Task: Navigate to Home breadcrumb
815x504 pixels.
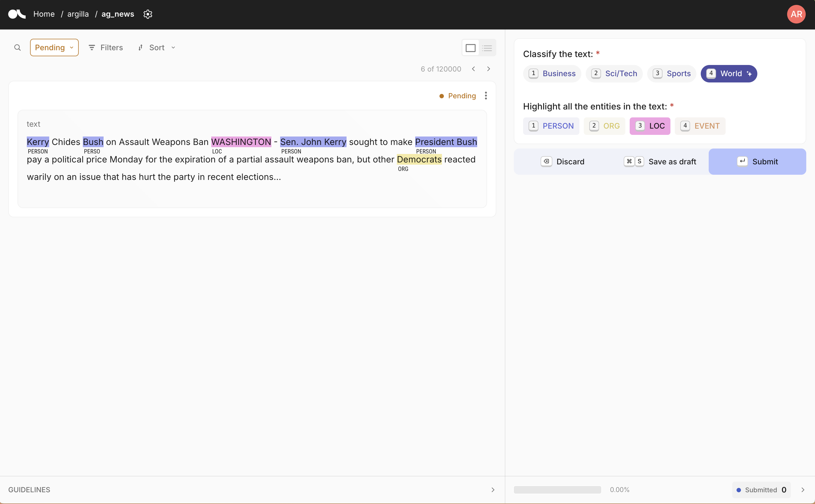Action: [44, 14]
